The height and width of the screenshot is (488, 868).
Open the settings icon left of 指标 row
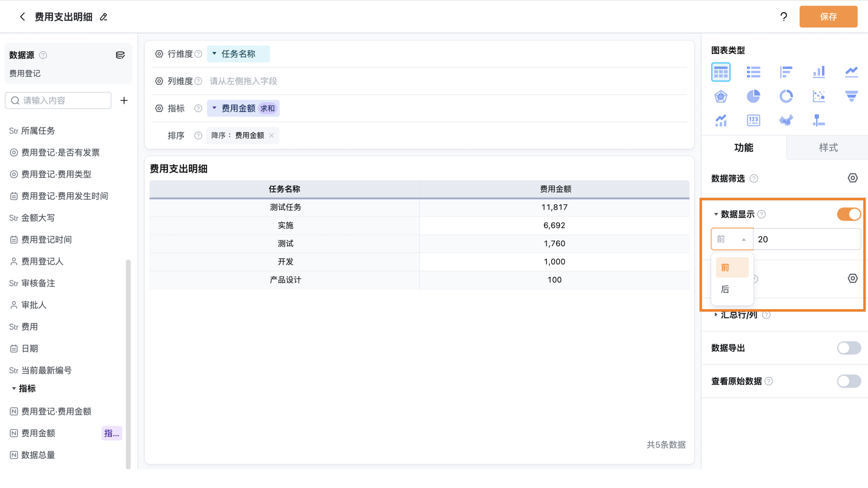(x=159, y=108)
